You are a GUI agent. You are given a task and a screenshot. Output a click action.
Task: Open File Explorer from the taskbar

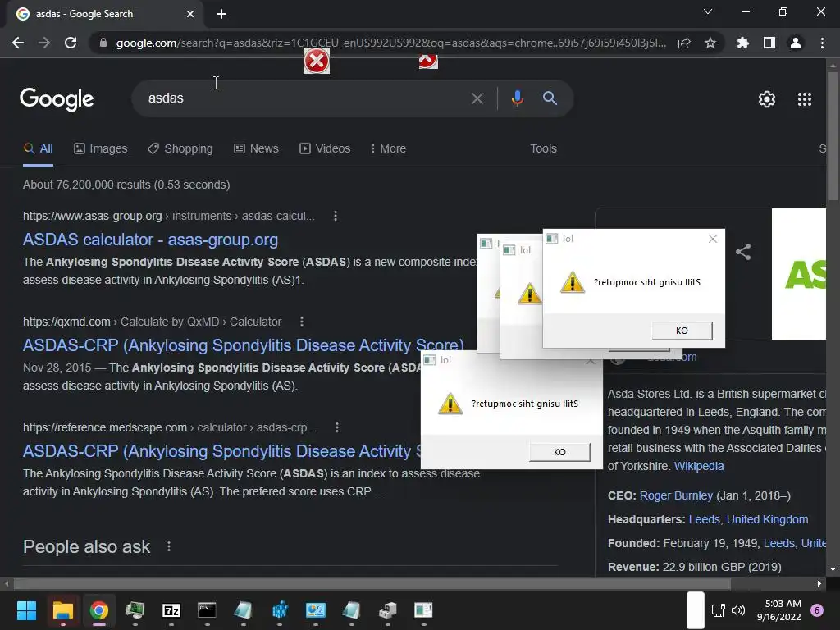pos(62,610)
